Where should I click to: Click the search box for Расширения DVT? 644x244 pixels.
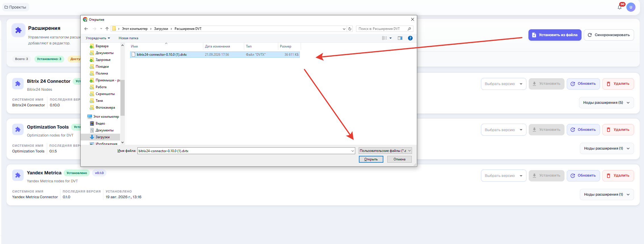pyautogui.click(x=384, y=29)
